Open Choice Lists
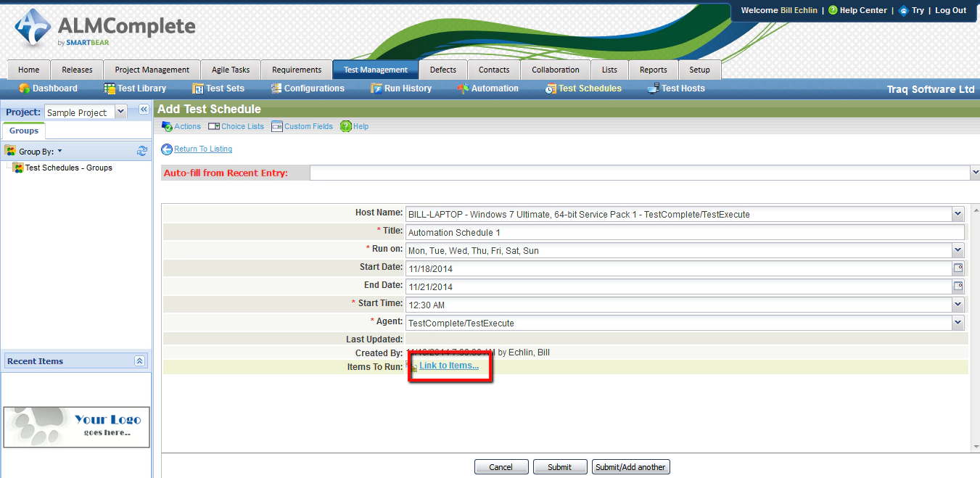 [242, 125]
